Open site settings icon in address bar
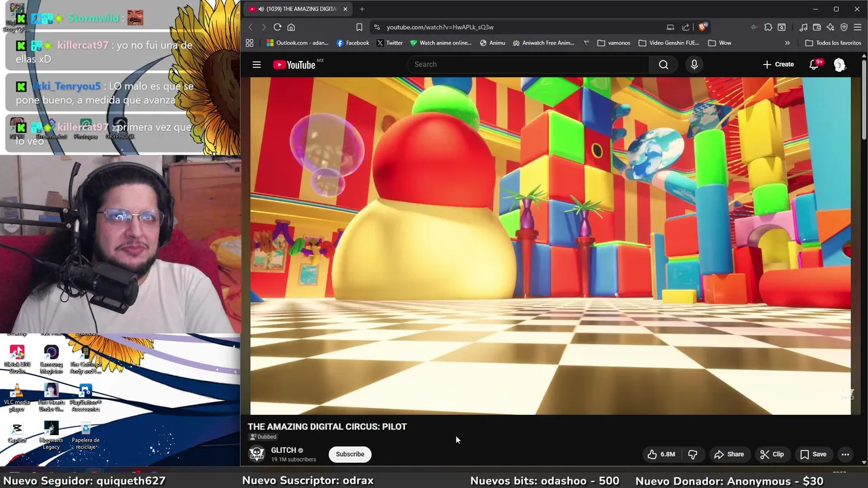868x488 pixels. tap(376, 27)
